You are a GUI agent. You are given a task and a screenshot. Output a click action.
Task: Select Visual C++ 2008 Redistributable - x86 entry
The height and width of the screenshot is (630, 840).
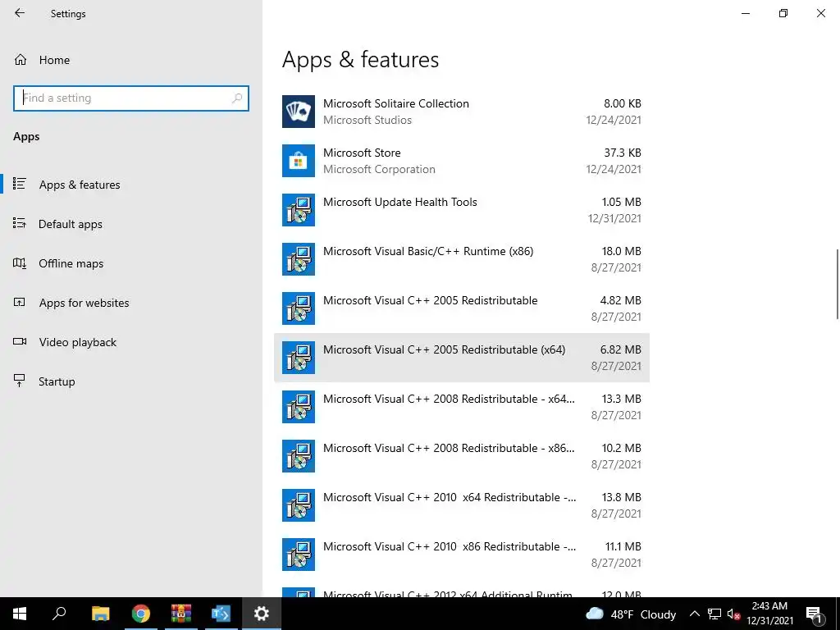tap(462, 456)
